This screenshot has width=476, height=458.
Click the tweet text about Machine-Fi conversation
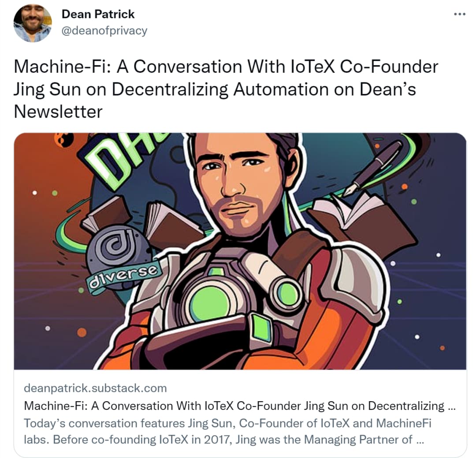(x=226, y=89)
